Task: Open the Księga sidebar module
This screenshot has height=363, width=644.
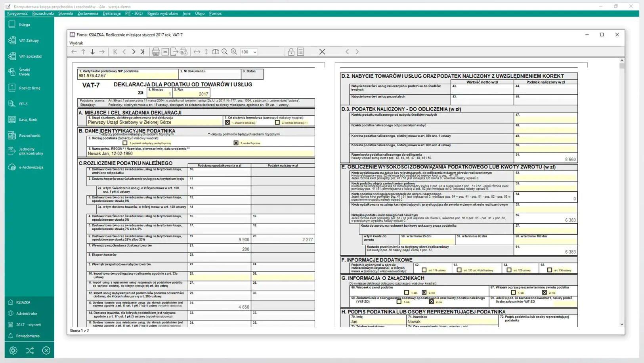Action: pos(25,25)
